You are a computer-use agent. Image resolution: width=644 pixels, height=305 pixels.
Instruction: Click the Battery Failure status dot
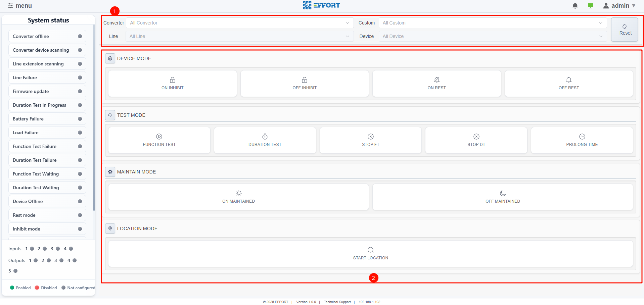click(x=80, y=119)
